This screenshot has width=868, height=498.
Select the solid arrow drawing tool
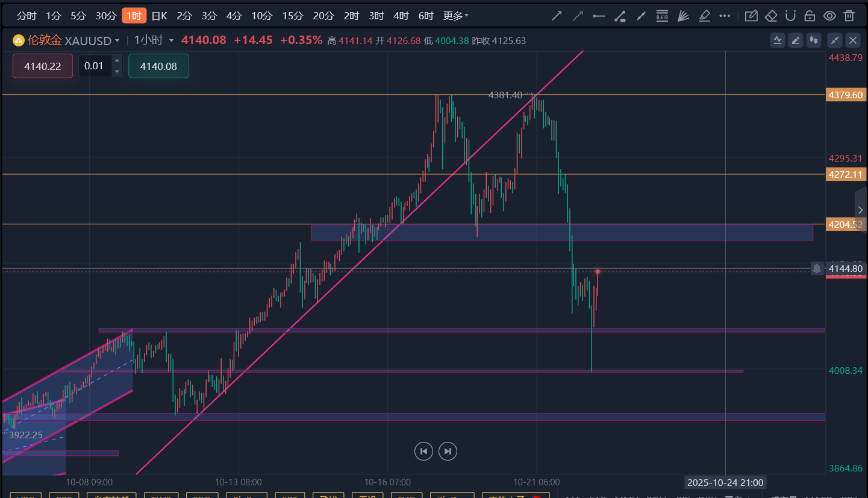point(557,16)
